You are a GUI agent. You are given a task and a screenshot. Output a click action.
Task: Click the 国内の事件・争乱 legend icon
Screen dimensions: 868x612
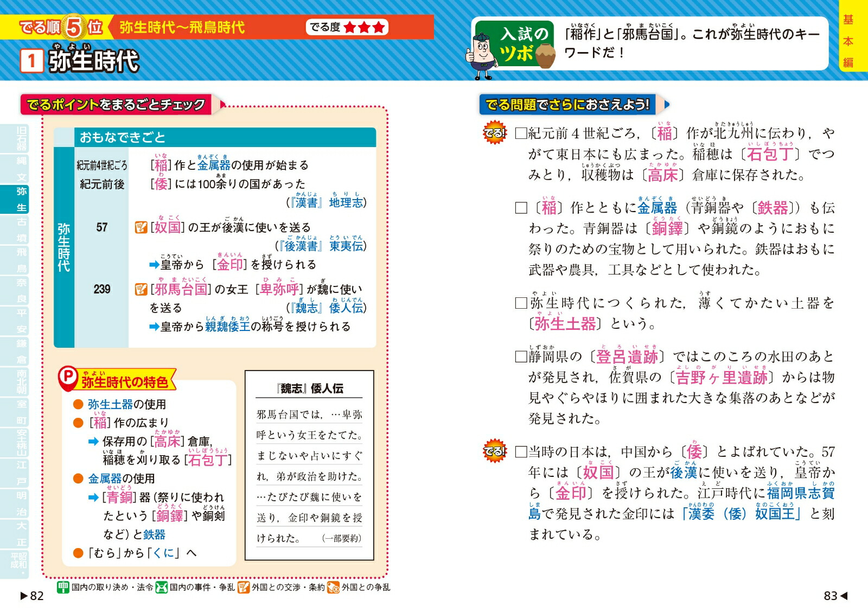click(x=162, y=587)
